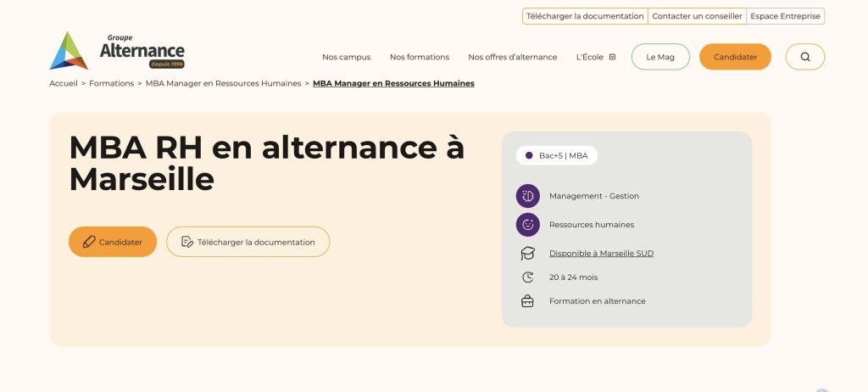Expand the L'École menu arrow

point(612,57)
